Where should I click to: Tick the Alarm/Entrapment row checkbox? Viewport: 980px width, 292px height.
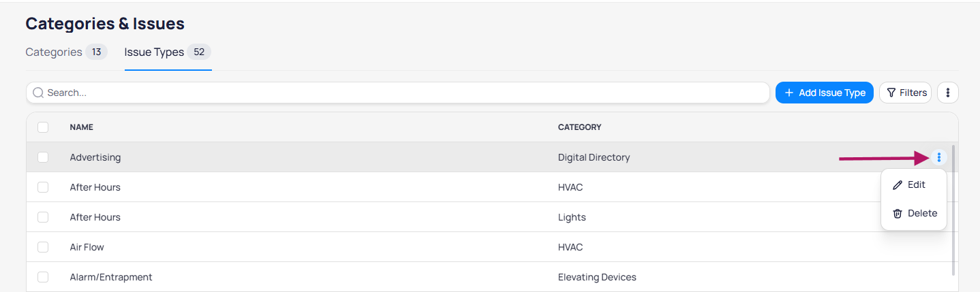pos(43,277)
